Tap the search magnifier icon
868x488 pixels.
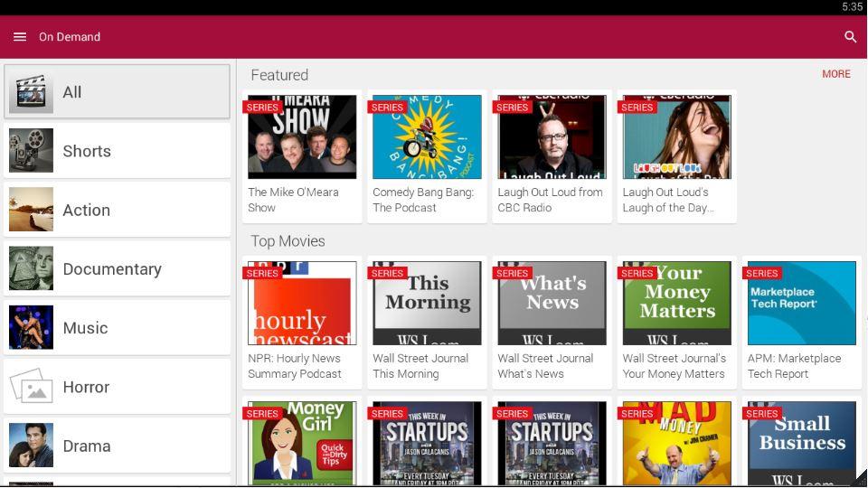point(850,37)
